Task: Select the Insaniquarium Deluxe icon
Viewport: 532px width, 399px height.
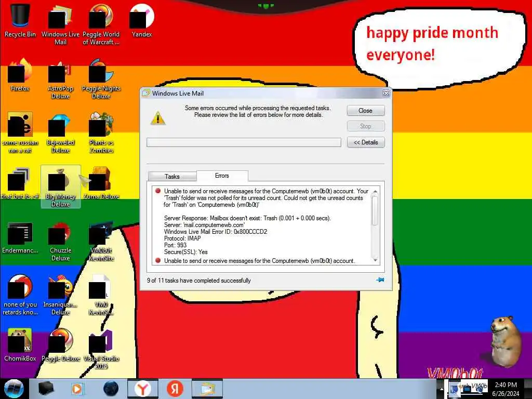Action: click(x=60, y=295)
